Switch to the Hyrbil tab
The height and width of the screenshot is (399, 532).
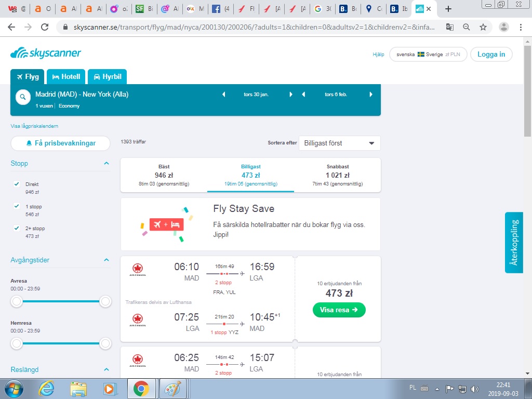coord(107,77)
